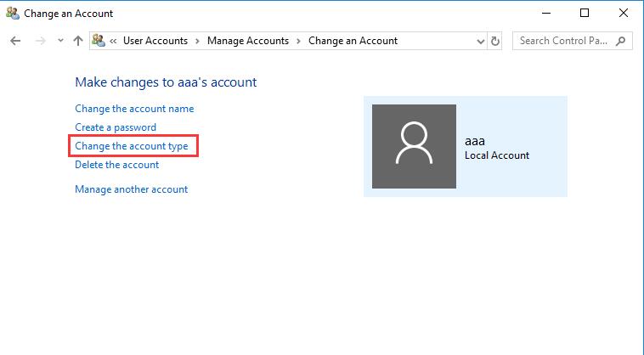Expand chevron after User Accounts breadcrumb
This screenshot has height=355, width=644.
198,41
